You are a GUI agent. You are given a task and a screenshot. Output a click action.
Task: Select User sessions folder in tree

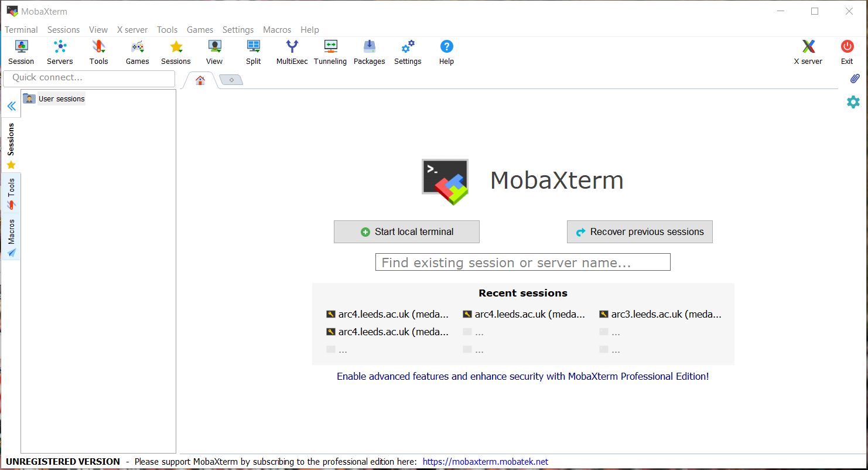pyautogui.click(x=54, y=98)
